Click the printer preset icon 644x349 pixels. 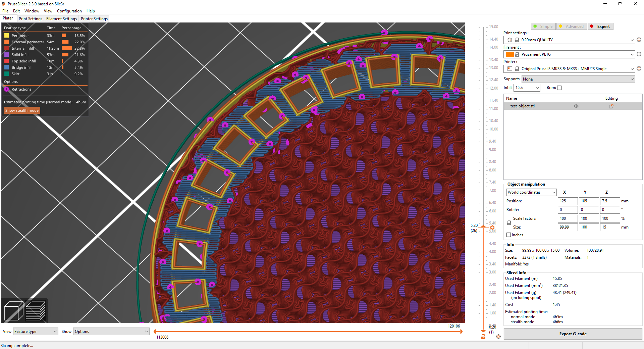coord(510,69)
